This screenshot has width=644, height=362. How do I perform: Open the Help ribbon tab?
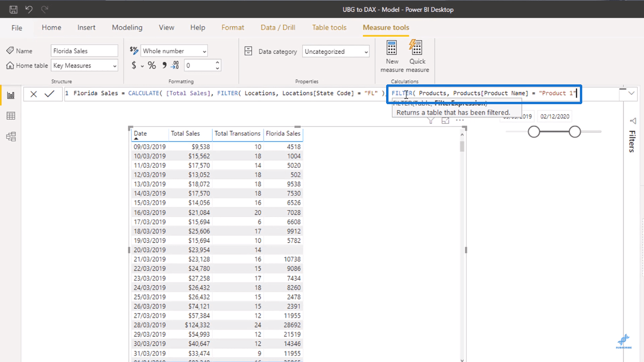coord(198,27)
